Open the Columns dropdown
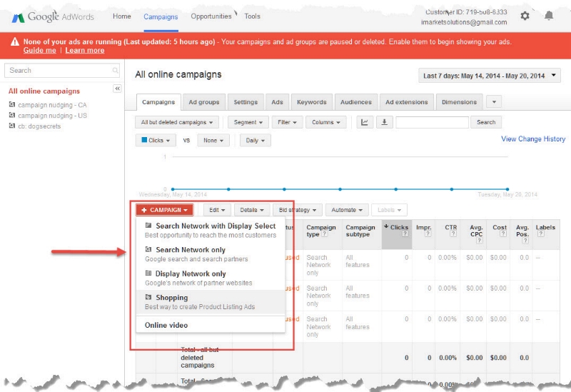This screenshot has height=392, width=571. tap(326, 122)
